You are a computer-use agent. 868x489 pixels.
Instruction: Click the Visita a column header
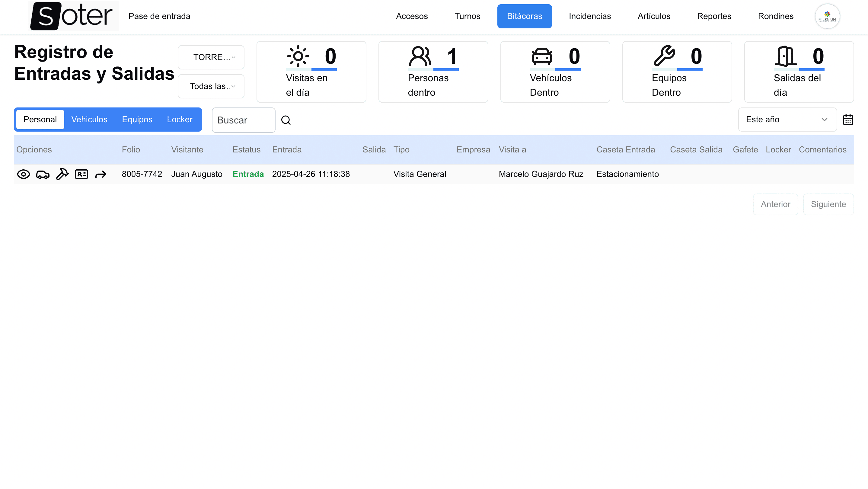click(x=512, y=150)
